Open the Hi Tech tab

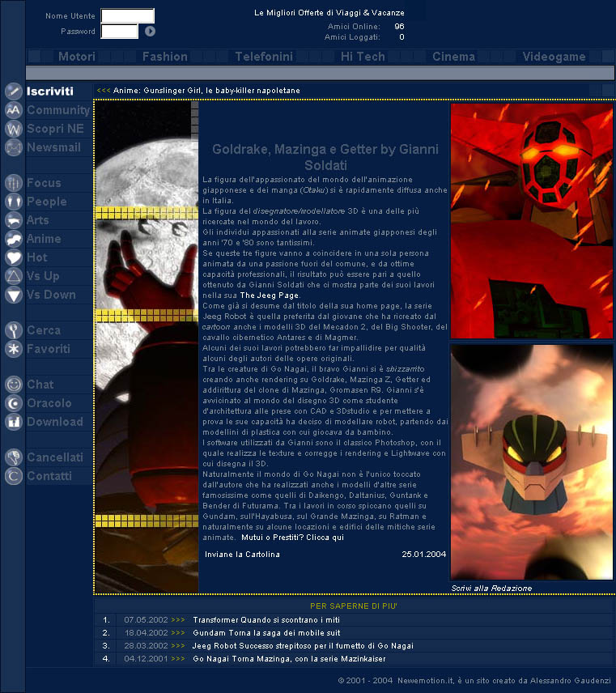(x=363, y=57)
